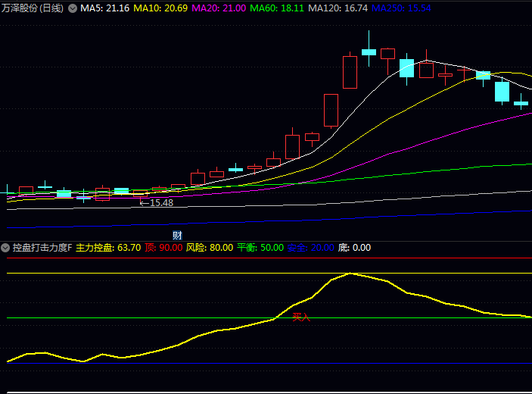Click the 买入 buy signal marker
Viewport: 532px width, 394px height.
[x=301, y=317]
